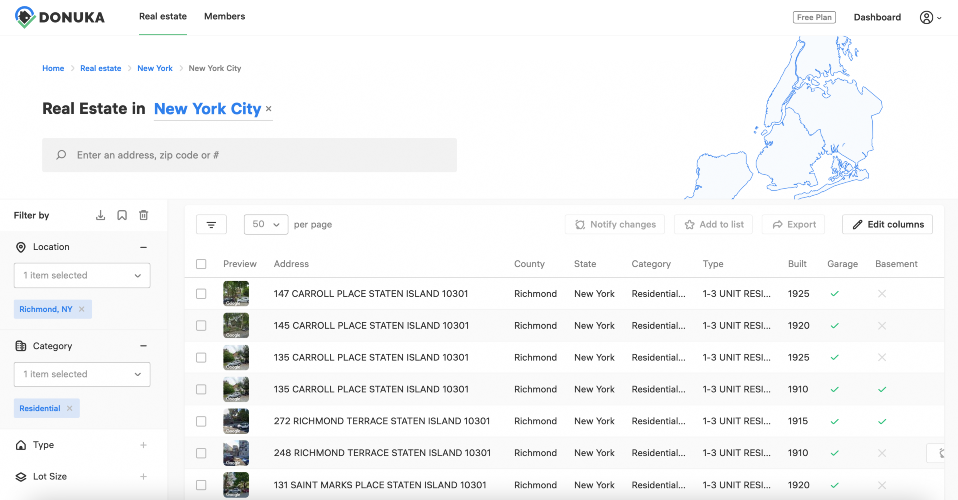This screenshot has width=958, height=500.
Task: Click basement x mark for 147 Carroll Place
Action: (882, 294)
